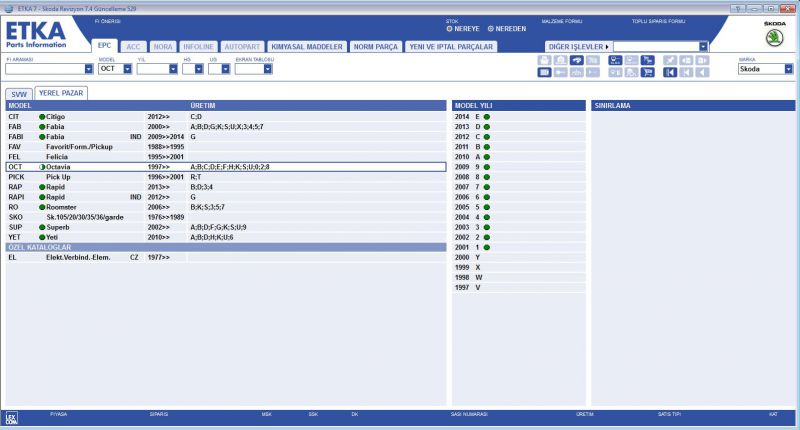Image resolution: width=800 pixels, height=430 pixels.
Task: Select the Rapid IND row with code RAPI
Action: (226, 197)
